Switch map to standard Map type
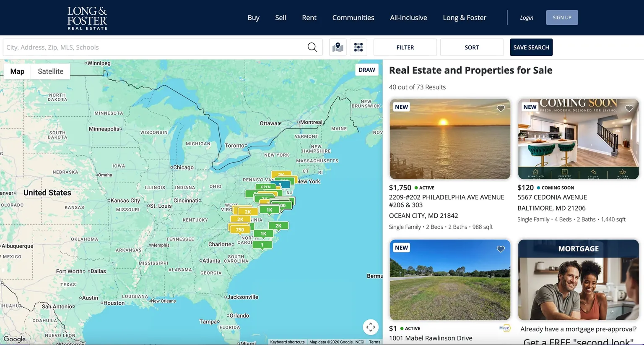The height and width of the screenshot is (345, 644). coord(17,71)
